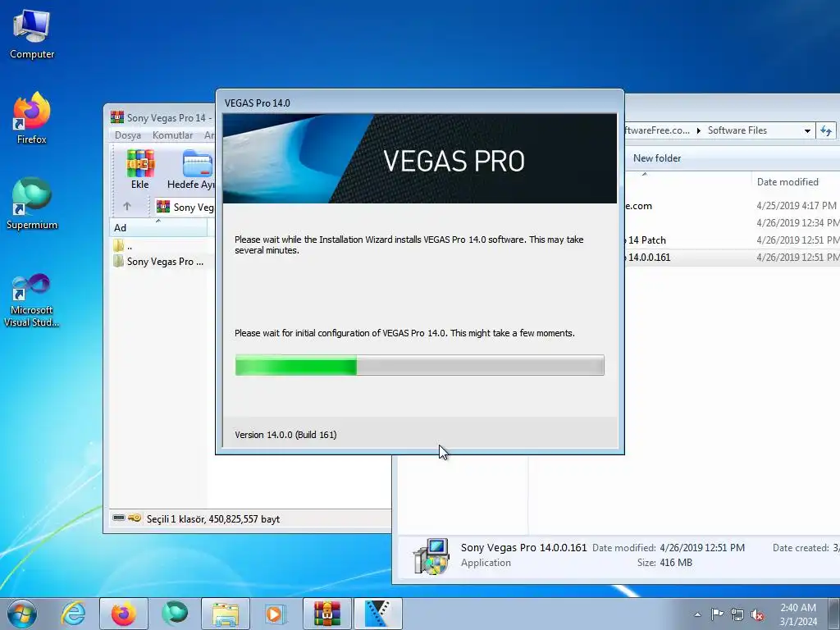Show hidden system tray icons
This screenshot has width=840, height=630.
click(x=697, y=614)
